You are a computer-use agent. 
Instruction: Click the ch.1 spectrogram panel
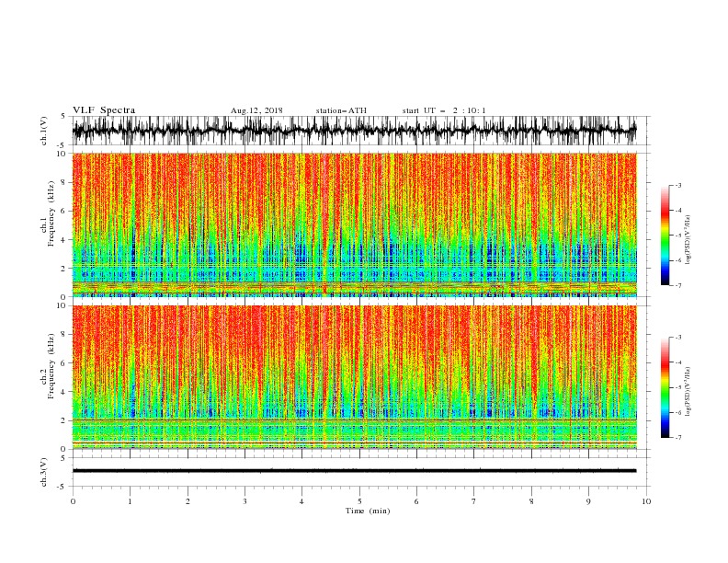click(x=354, y=224)
